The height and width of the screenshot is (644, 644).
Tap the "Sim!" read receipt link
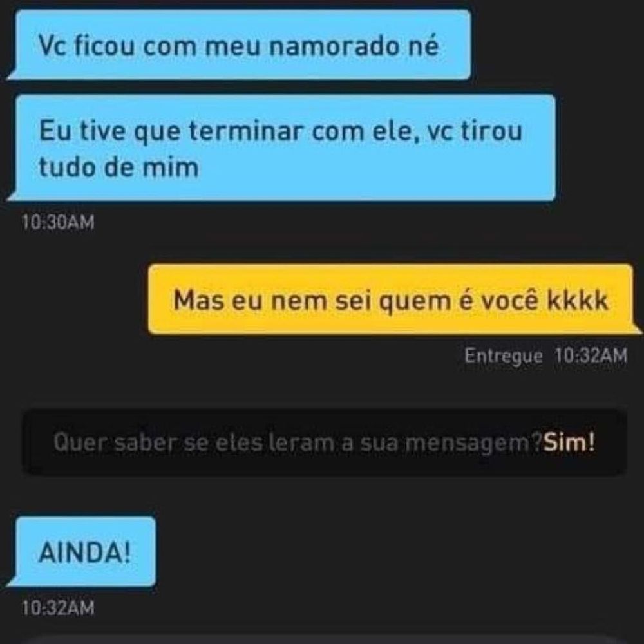[569, 442]
